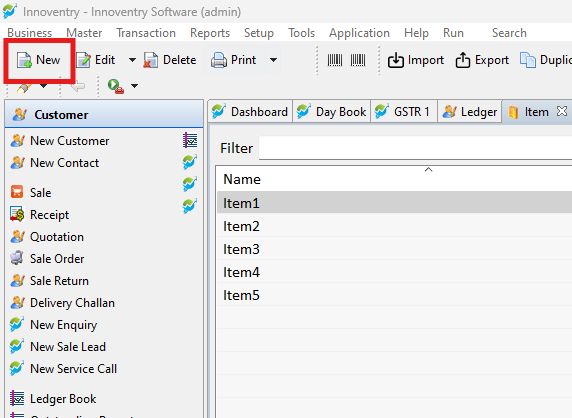The width and height of the screenshot is (572, 418).
Task: Click the Export icon
Action: [x=463, y=60]
